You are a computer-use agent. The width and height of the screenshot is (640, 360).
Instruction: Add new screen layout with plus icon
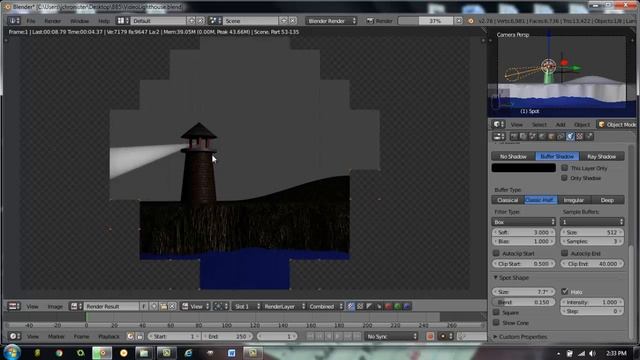coord(191,20)
